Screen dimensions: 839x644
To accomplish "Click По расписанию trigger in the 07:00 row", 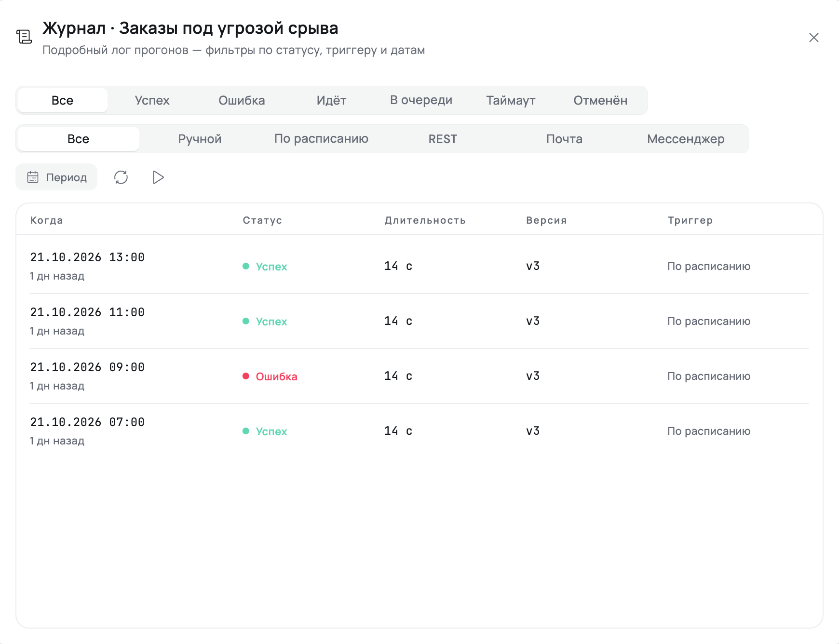I will tap(709, 431).
